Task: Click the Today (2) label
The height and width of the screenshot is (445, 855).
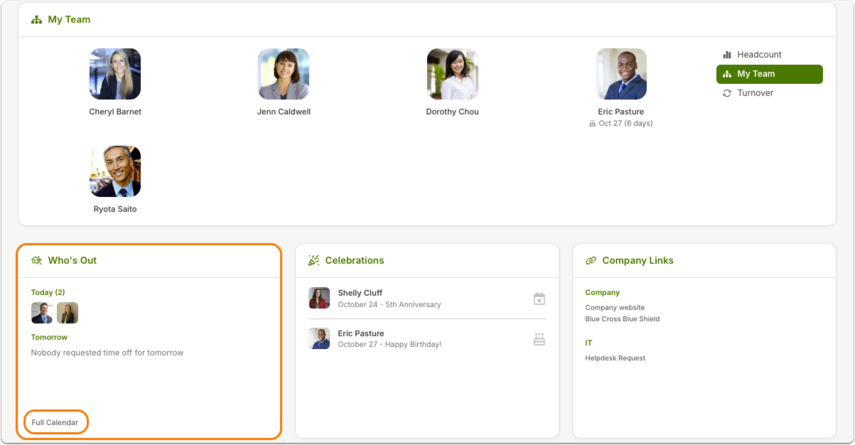Action: [48, 292]
